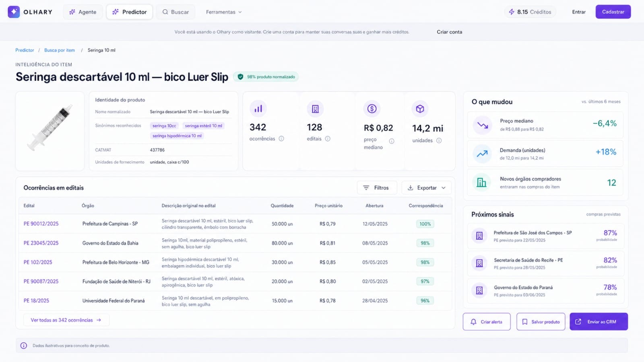Image resolution: width=644 pixels, height=362 pixels.
Task: Select the 'seringa hipodérmica 10 ml' tag
Action: (177, 136)
